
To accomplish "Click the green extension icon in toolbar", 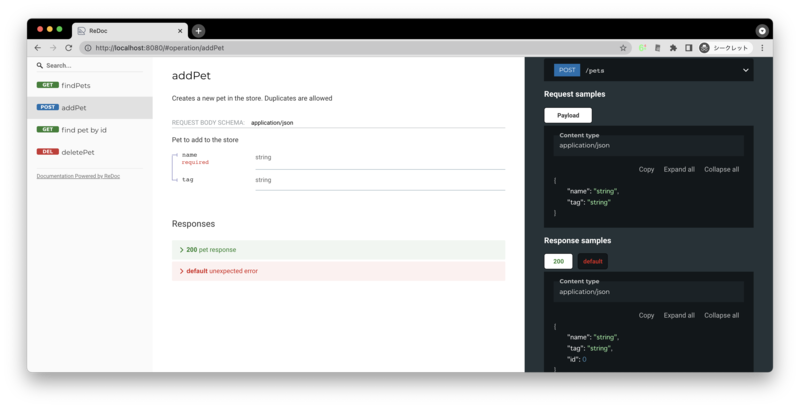I will click(x=642, y=48).
